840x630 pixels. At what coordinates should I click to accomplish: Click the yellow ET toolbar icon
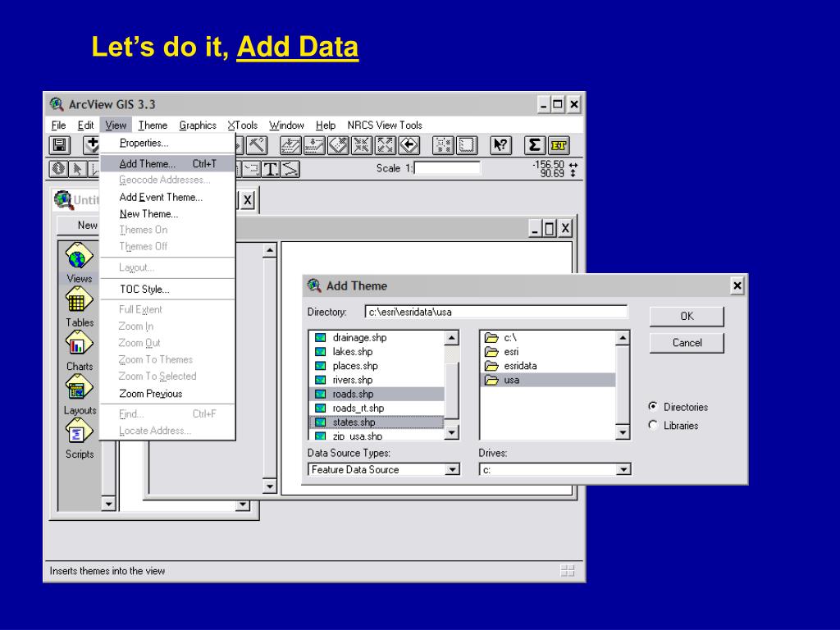[558, 145]
